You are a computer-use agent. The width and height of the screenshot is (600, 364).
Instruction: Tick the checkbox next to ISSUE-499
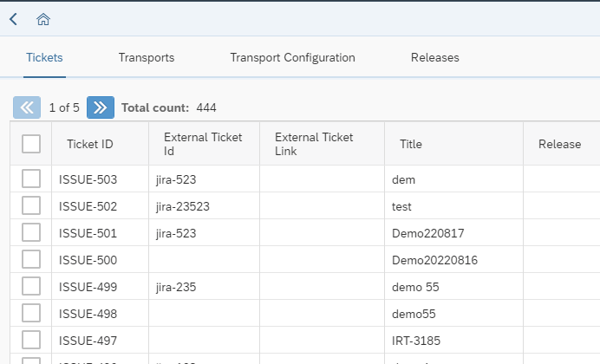click(x=31, y=286)
